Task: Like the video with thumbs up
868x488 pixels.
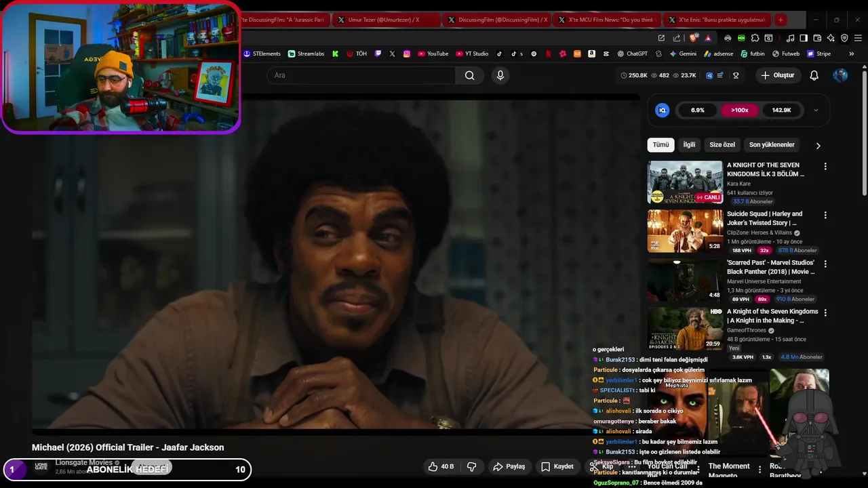Action: (x=441, y=466)
